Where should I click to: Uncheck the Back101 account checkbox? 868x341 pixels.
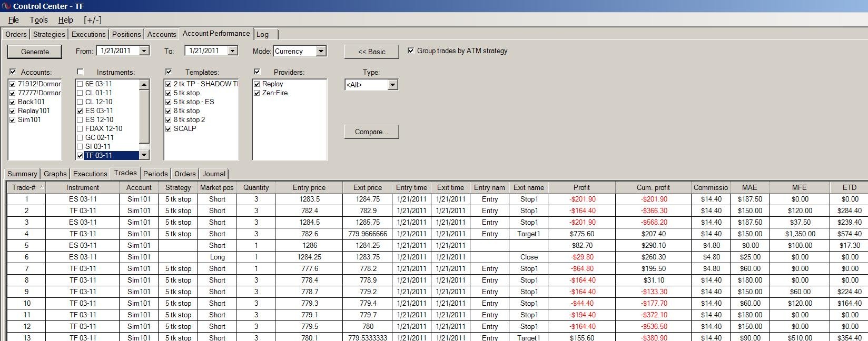click(x=13, y=102)
